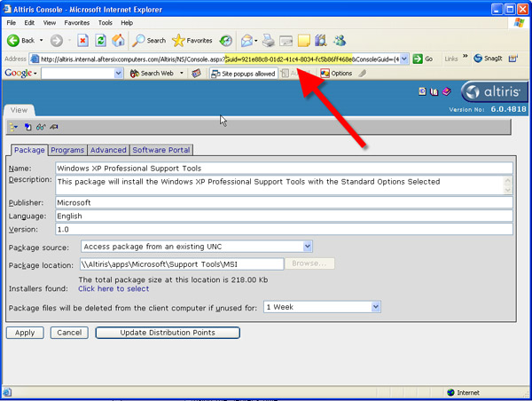This screenshot has width=532, height=401.
Task: Select the Altiris View tab
Action: (x=19, y=110)
